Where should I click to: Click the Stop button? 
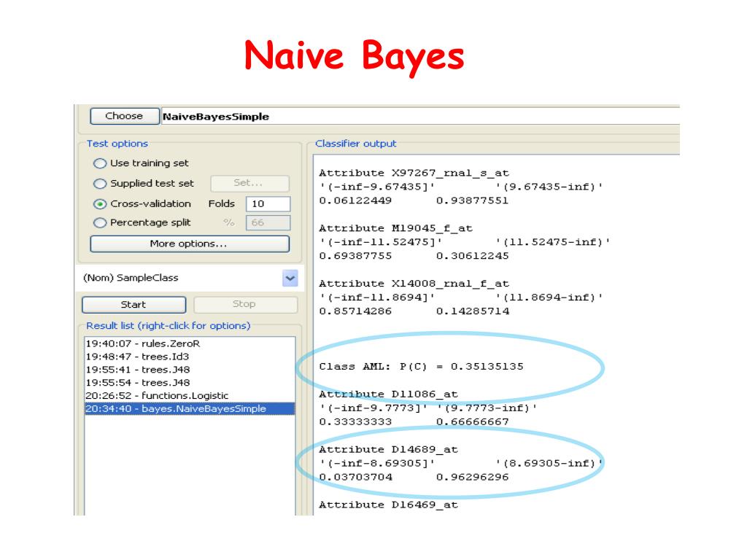point(244,305)
